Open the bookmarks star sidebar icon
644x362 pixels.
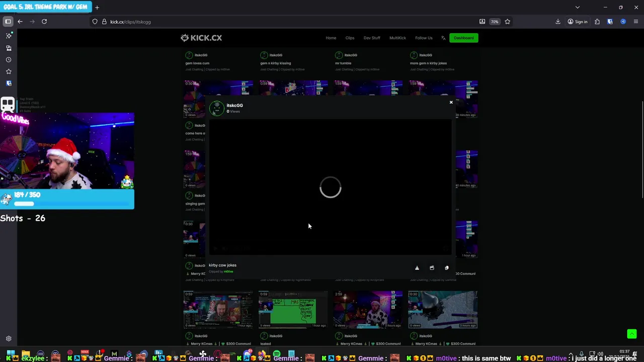pos(9,71)
